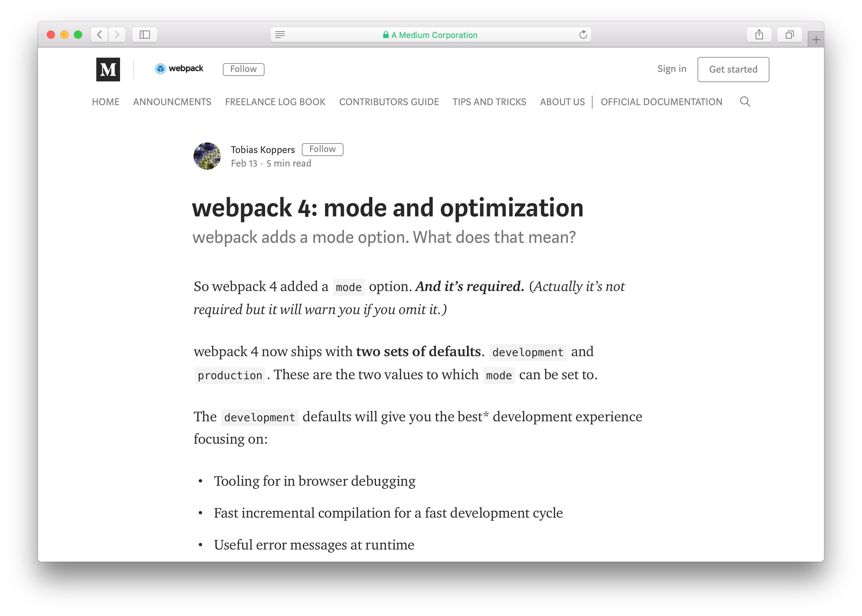
Task: Open CONTRIBUTORS GUIDE section
Action: (389, 102)
